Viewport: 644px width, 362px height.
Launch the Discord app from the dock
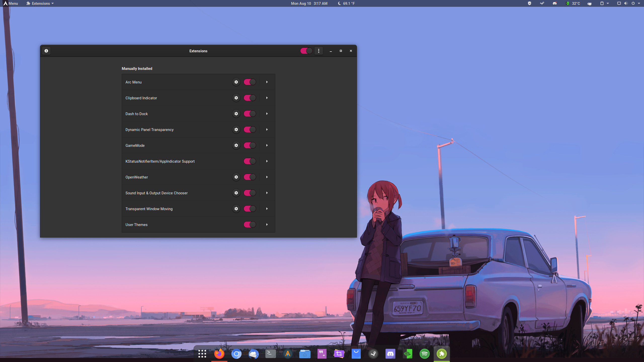point(391,354)
